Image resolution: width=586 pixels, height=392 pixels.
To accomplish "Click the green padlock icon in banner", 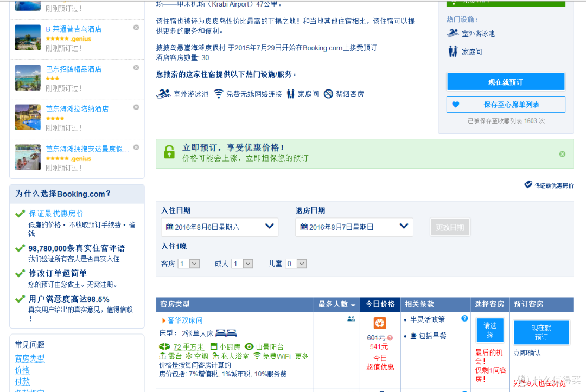I will click(169, 152).
